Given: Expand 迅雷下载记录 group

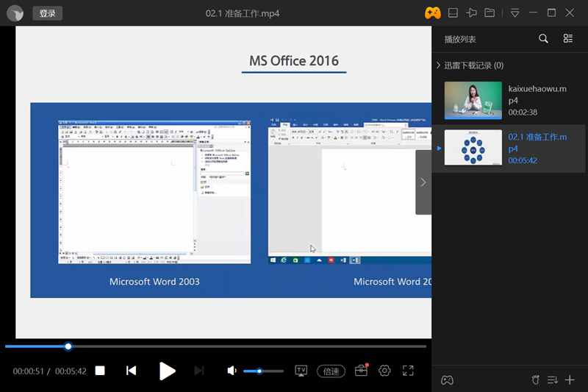Looking at the screenshot, I should [439, 65].
